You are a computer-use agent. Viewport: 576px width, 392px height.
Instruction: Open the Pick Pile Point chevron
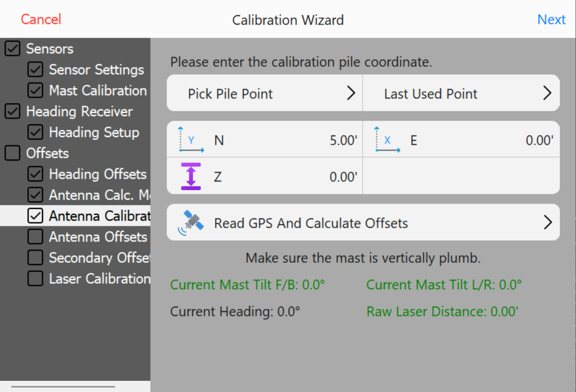click(351, 93)
